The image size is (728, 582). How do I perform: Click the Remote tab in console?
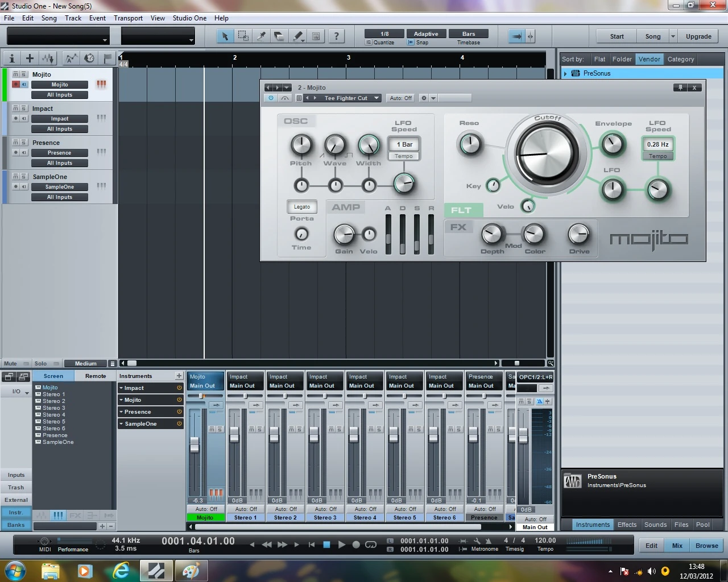point(96,376)
